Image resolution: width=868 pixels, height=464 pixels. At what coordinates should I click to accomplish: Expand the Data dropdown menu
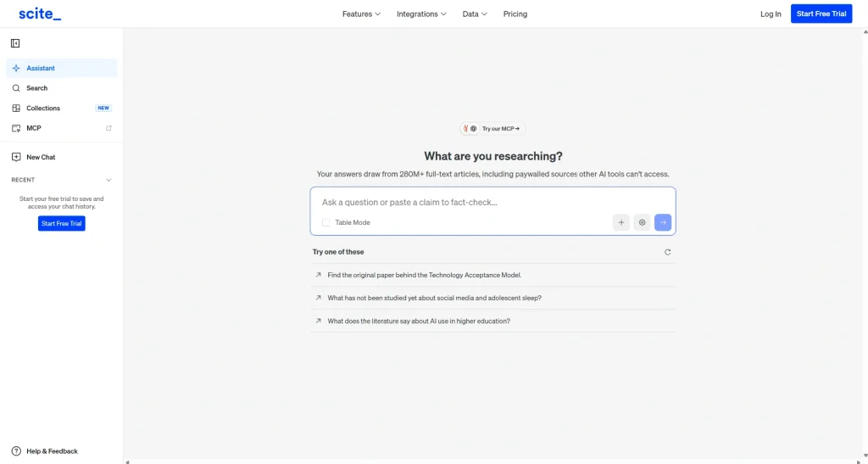click(475, 14)
